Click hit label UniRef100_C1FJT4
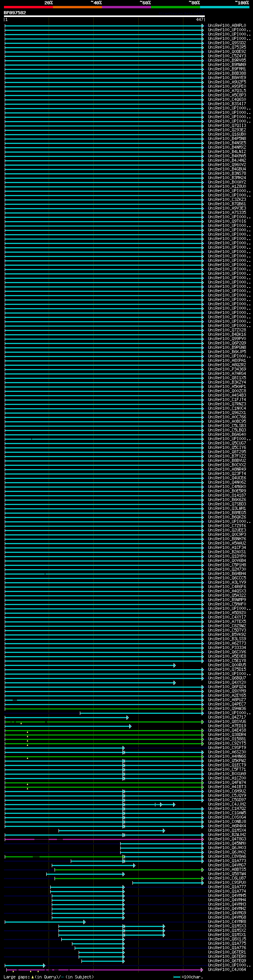253x980 pixels. tap(227, 400)
